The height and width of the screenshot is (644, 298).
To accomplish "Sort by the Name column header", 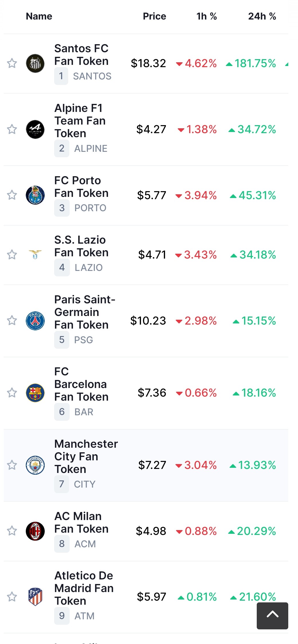I will [39, 16].
